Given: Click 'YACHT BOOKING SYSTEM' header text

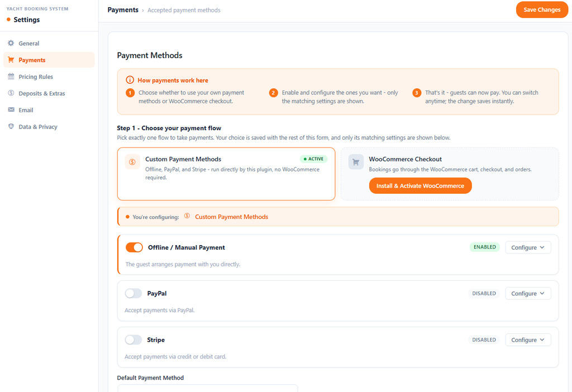Looking at the screenshot, I should [x=37, y=9].
